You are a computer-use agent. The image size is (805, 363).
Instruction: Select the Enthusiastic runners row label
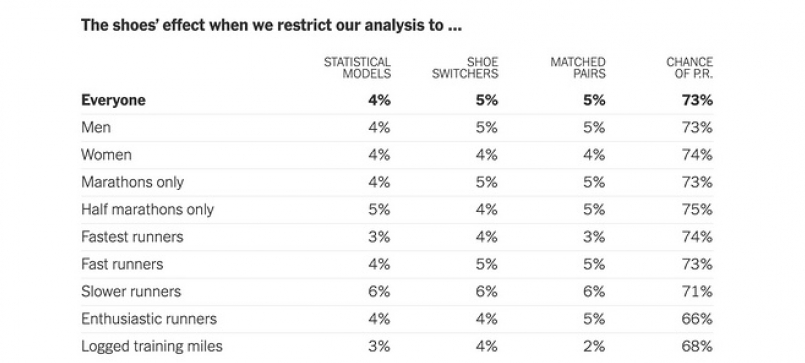[149, 319]
